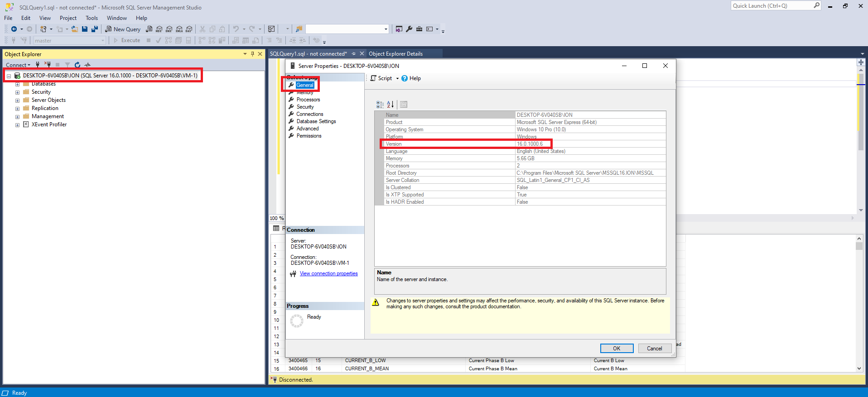868x397 pixels.
Task: Click the Visual Studio solution window icon
Action: pyautogui.click(x=399, y=29)
